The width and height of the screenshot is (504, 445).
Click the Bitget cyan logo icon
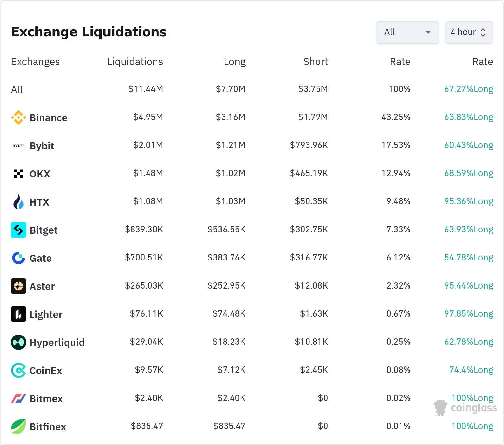pos(19,230)
